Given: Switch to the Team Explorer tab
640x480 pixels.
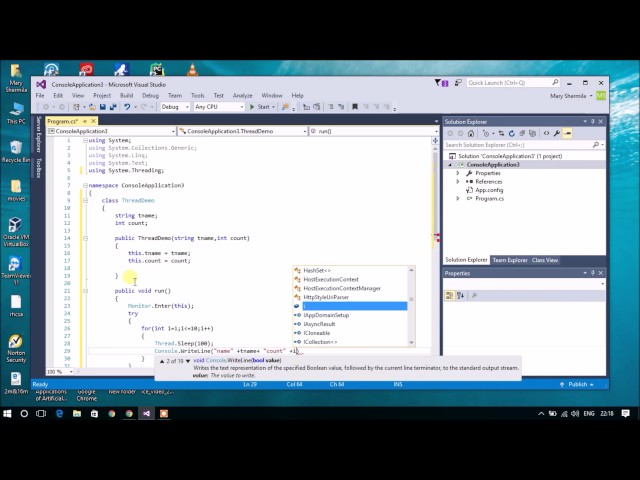Looking at the screenshot, I should (x=510, y=260).
